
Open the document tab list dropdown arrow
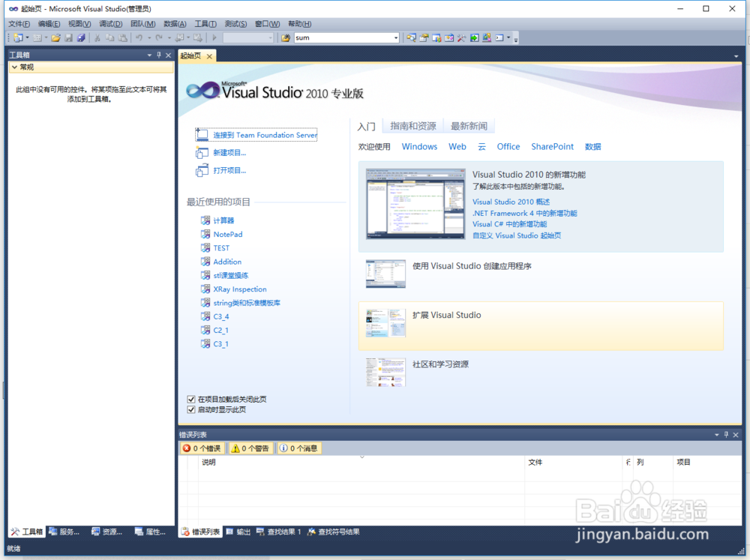click(x=736, y=56)
